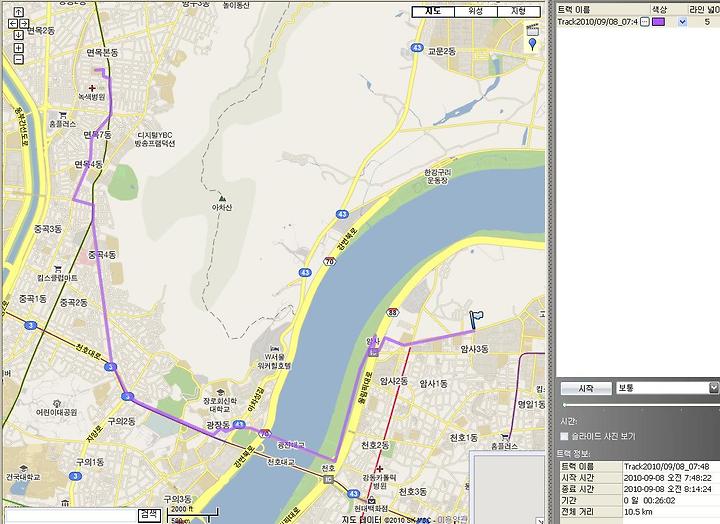
Task: Pan the map up with the arrow
Action: click(19, 12)
